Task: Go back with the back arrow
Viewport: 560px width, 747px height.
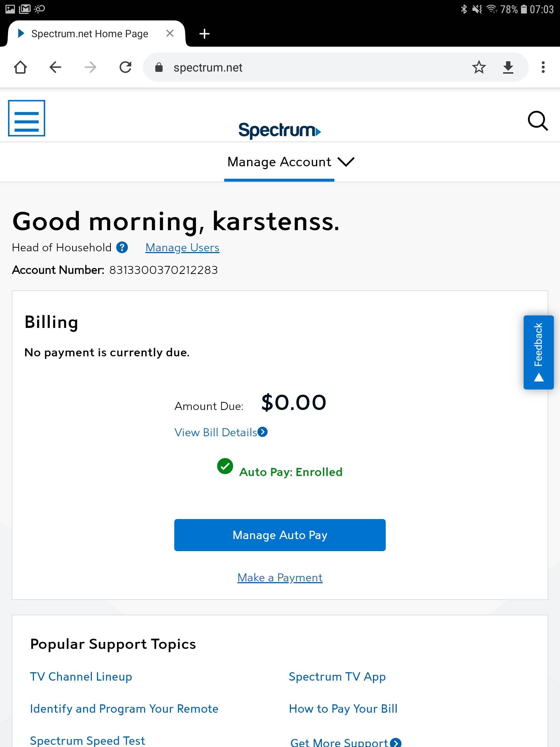Action: tap(55, 67)
